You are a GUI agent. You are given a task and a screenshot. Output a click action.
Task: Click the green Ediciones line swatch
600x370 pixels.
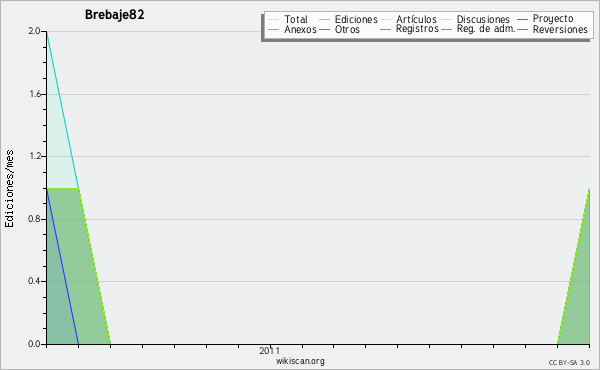[324, 20]
